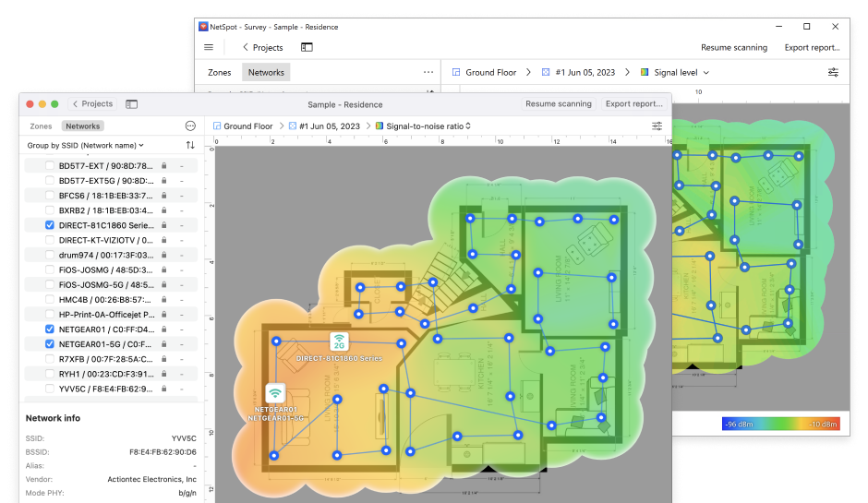The height and width of the screenshot is (503, 868).
Task: Open hamburger menu in Windows NetSpot window
Action: point(209,48)
